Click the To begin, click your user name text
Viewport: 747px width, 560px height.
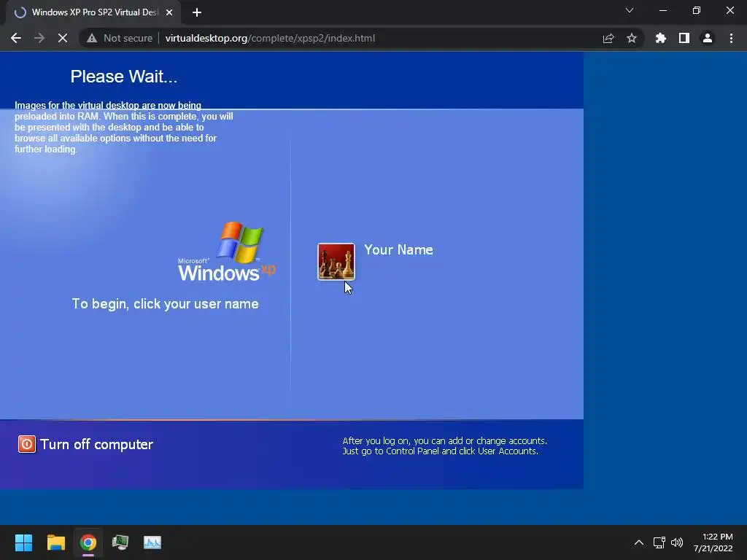coord(166,304)
